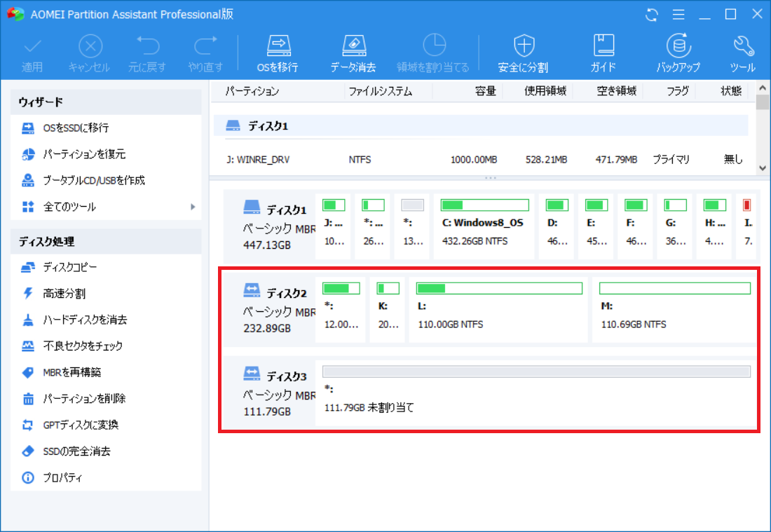Click the フラグ column header
771x532 pixels.
(x=678, y=91)
